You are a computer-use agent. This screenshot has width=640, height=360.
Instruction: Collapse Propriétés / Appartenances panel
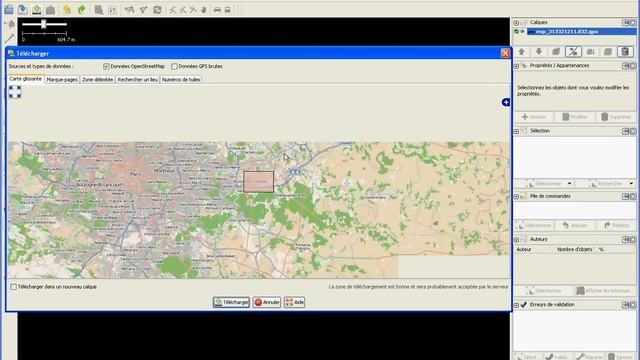click(x=516, y=66)
